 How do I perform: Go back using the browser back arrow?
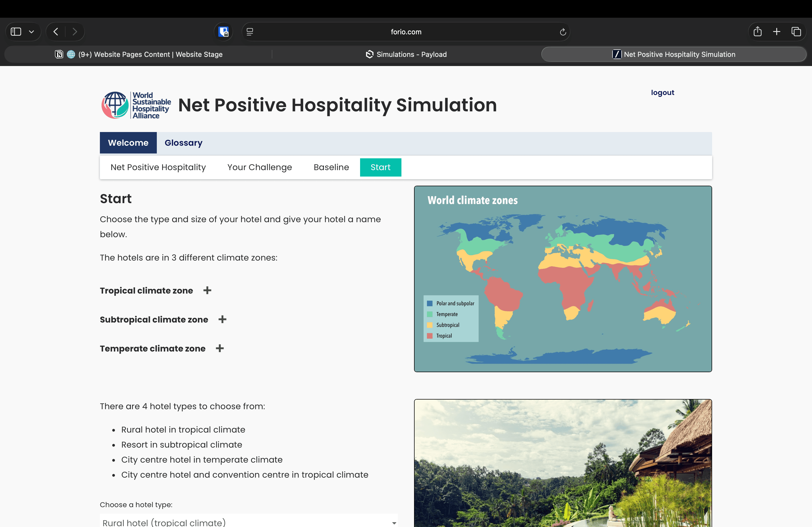point(56,32)
